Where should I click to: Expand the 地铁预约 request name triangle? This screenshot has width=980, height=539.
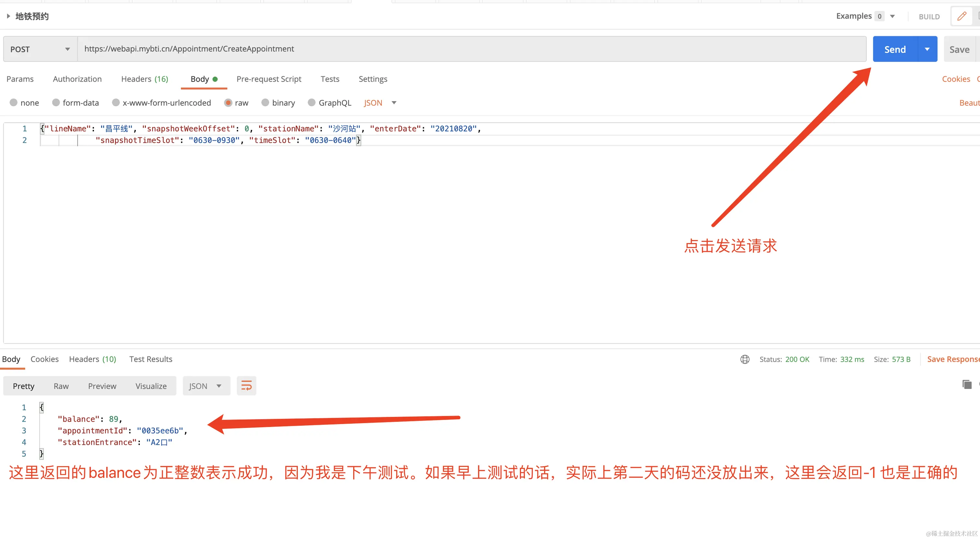coord(8,16)
